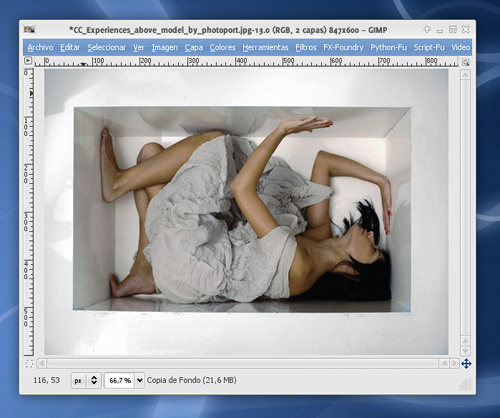Open the FX-Foundry menu
This screenshot has width=500, height=418.
343,47
